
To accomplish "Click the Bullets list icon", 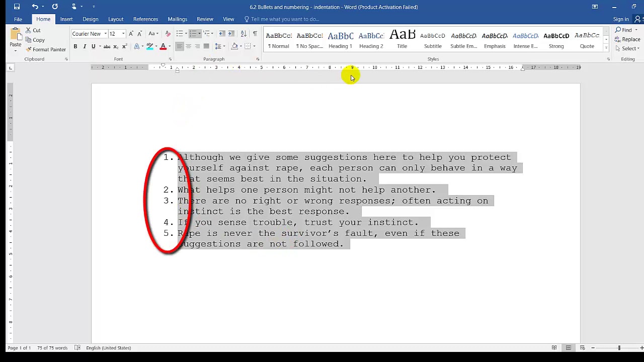I will 180,34.
